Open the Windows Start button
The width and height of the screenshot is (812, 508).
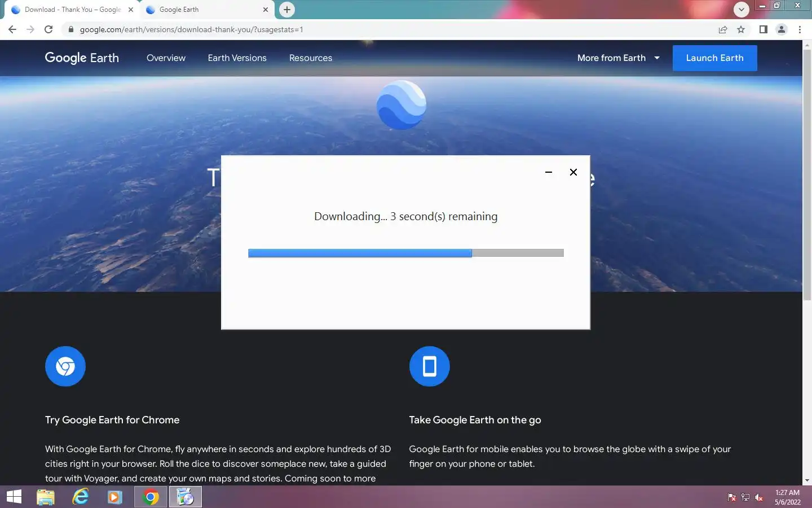[14, 497]
